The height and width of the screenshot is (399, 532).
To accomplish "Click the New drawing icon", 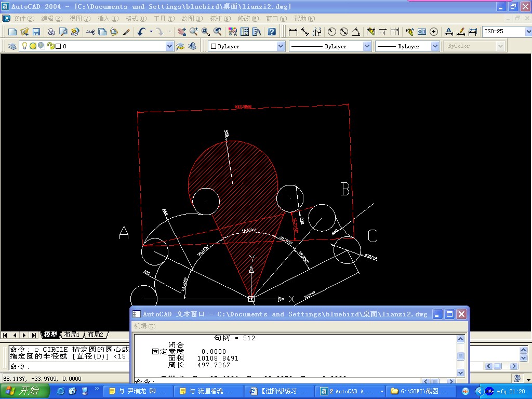I will pos(12,32).
